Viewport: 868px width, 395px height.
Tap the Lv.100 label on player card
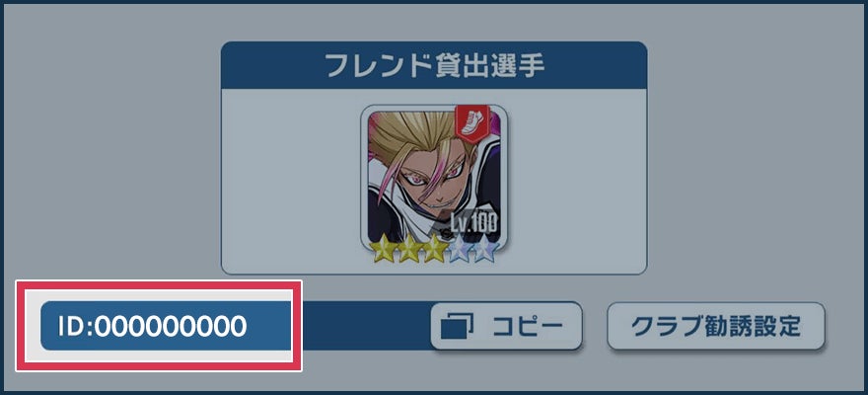tap(473, 222)
